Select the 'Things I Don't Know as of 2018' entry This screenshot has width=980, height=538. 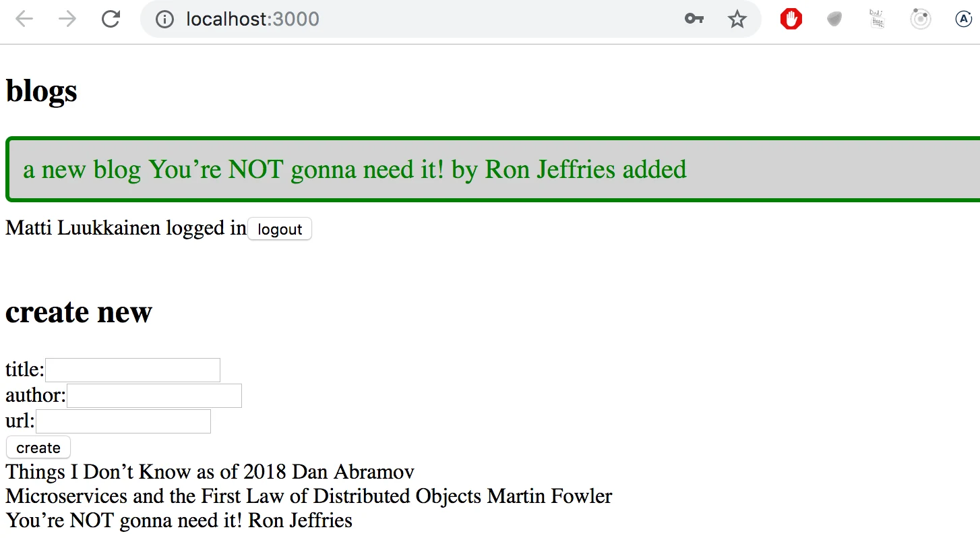(x=210, y=472)
